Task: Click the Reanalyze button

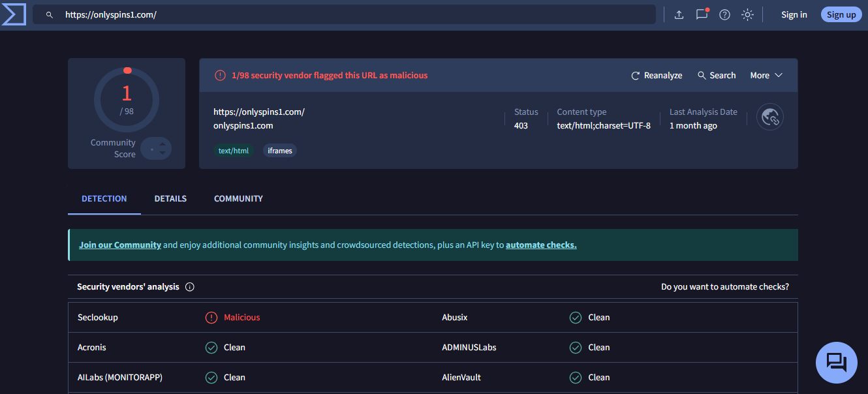Action: pos(657,76)
